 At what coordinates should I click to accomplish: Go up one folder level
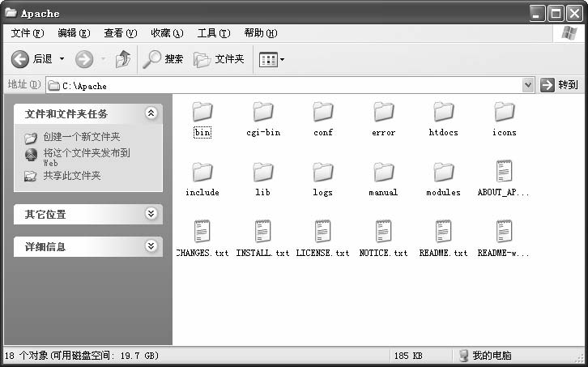point(123,59)
